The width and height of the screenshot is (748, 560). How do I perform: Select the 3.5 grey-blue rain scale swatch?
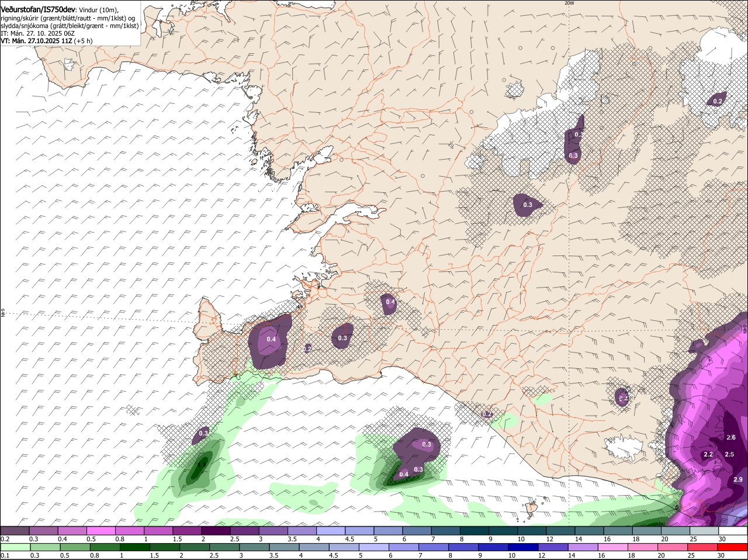click(284, 547)
